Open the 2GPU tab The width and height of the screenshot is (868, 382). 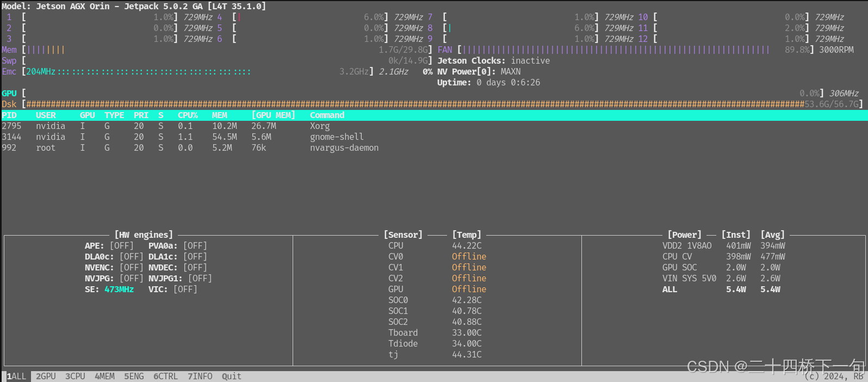coord(46,377)
